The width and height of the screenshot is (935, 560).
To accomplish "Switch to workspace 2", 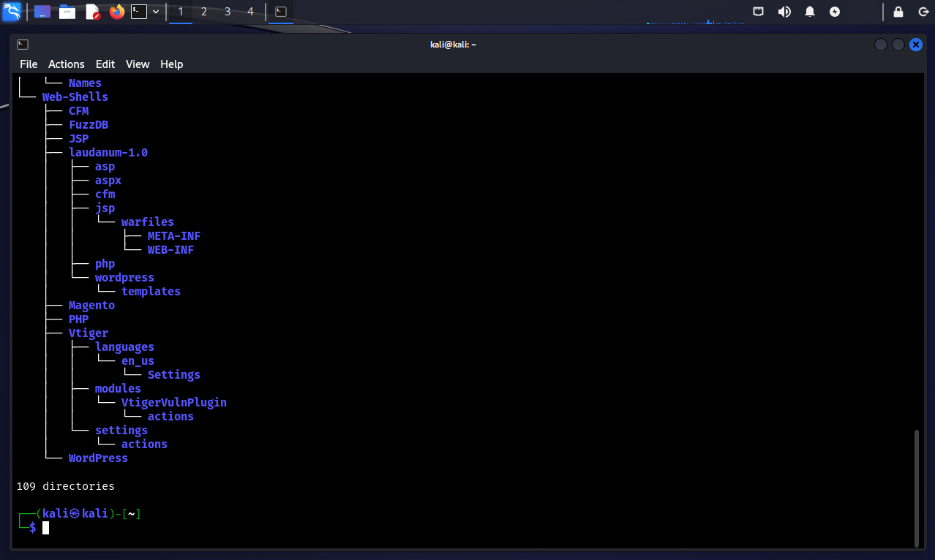I will (204, 12).
